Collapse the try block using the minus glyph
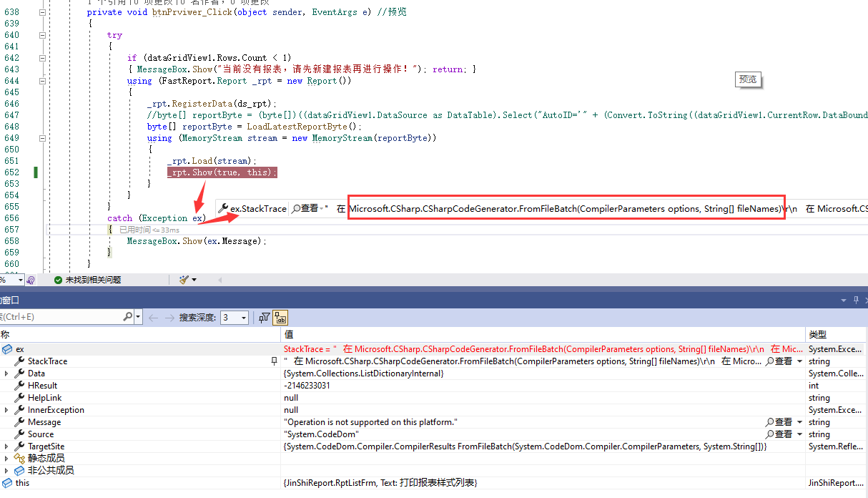The height and width of the screenshot is (498, 868). coord(43,34)
